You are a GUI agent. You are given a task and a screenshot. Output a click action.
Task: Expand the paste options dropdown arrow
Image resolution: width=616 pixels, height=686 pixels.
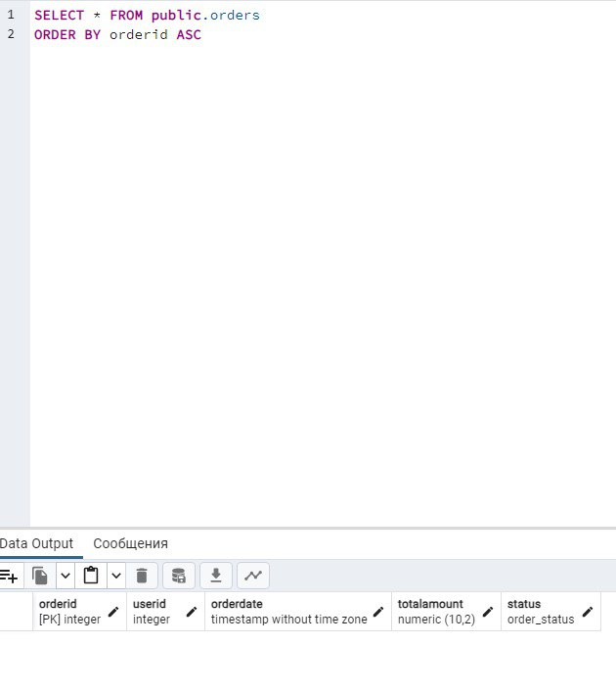[x=115, y=576]
